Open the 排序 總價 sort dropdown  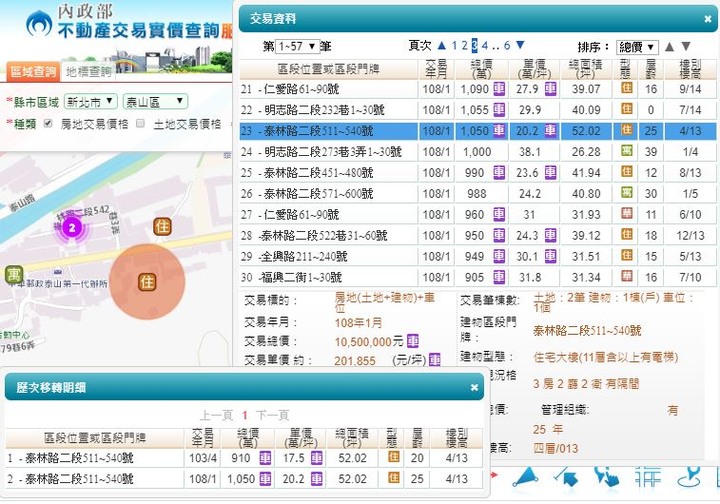pos(637,47)
